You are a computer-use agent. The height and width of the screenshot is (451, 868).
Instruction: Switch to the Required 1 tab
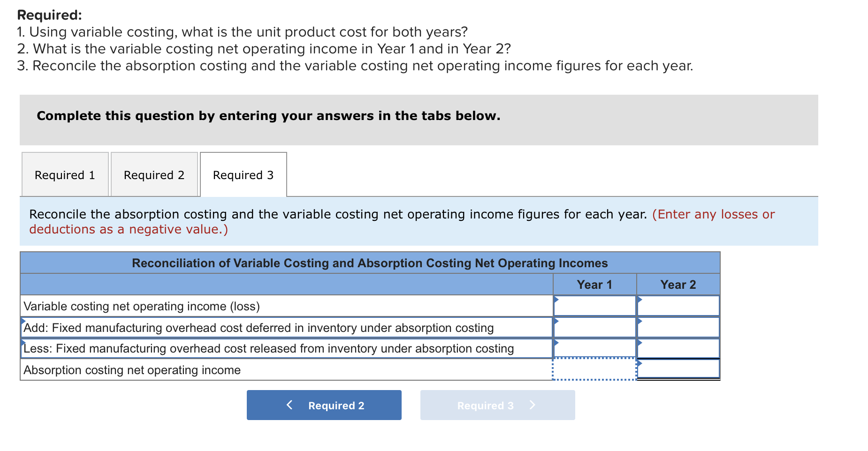(64, 174)
